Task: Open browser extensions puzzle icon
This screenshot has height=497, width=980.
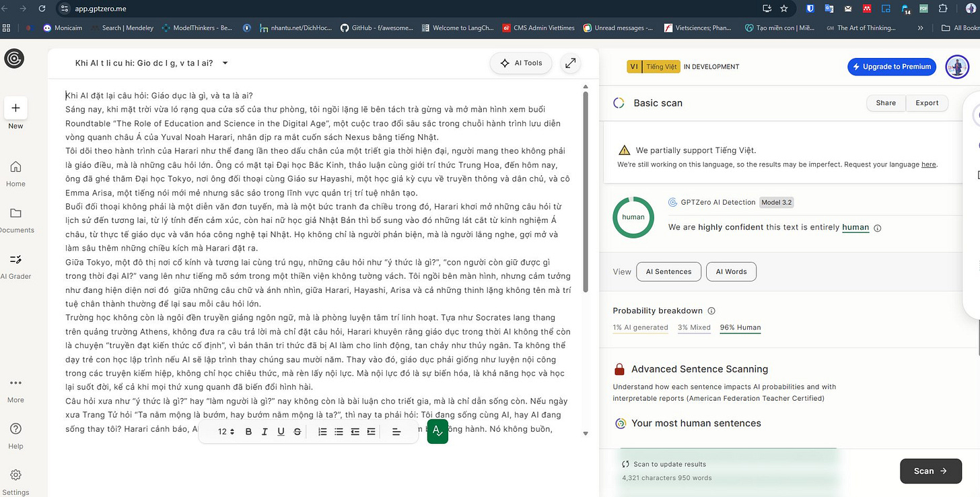Action: point(943,9)
